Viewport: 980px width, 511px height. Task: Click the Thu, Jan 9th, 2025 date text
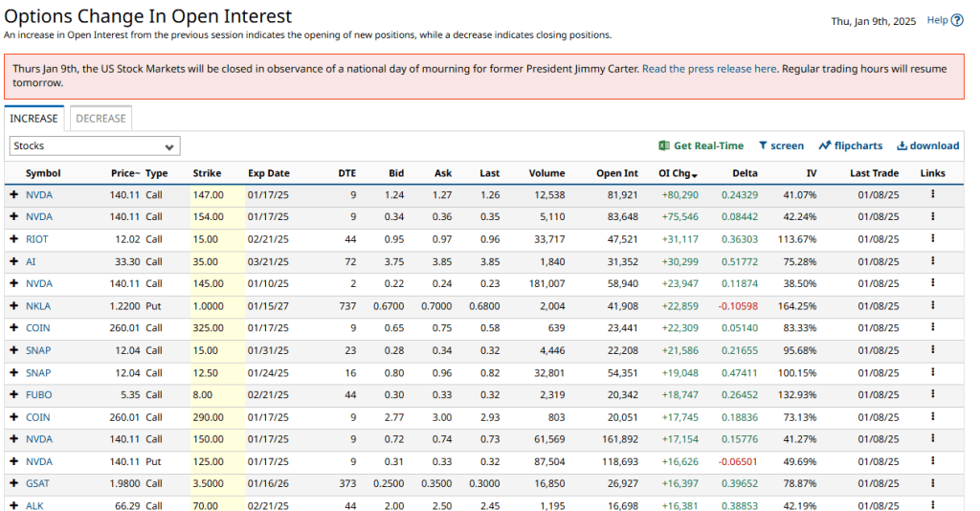coord(873,21)
